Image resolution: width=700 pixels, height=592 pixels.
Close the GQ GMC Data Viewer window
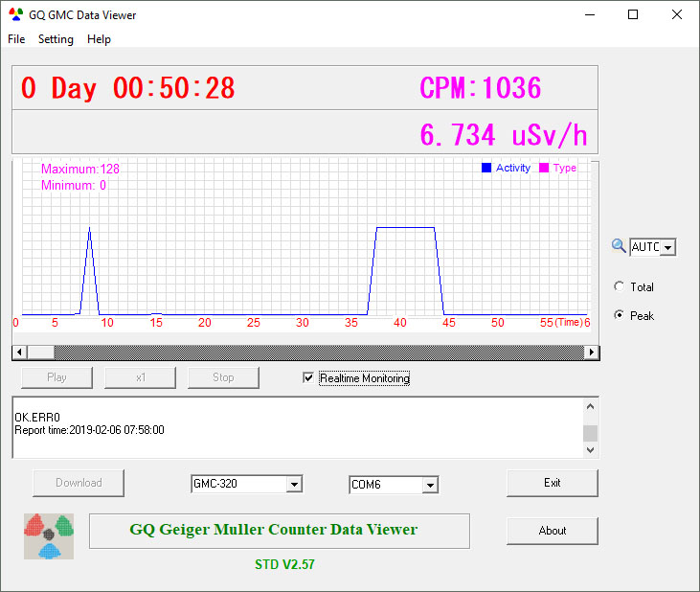[677, 14]
